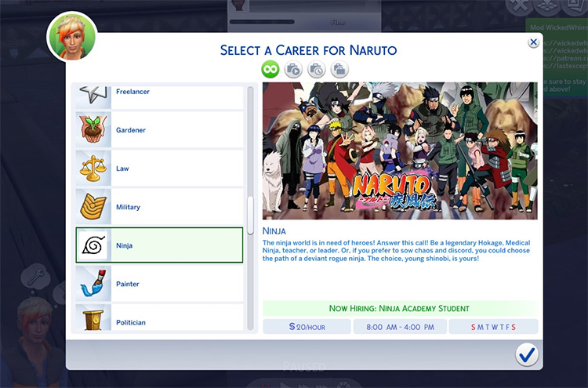The width and height of the screenshot is (588, 388).
Task: Click the $20/hour pay box
Action: coord(307,327)
